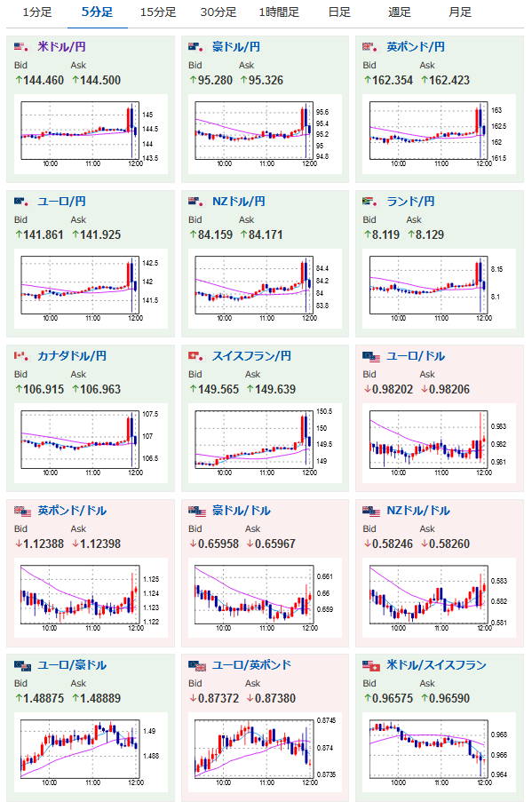Click the NZドル/ドル mini candlestick chart
The height and width of the screenshot is (802, 532).
(x=440, y=598)
